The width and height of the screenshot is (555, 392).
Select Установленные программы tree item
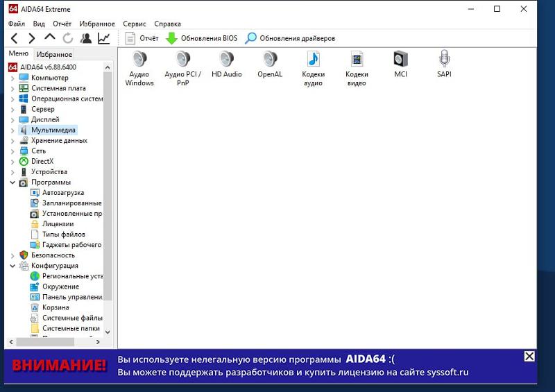point(66,214)
